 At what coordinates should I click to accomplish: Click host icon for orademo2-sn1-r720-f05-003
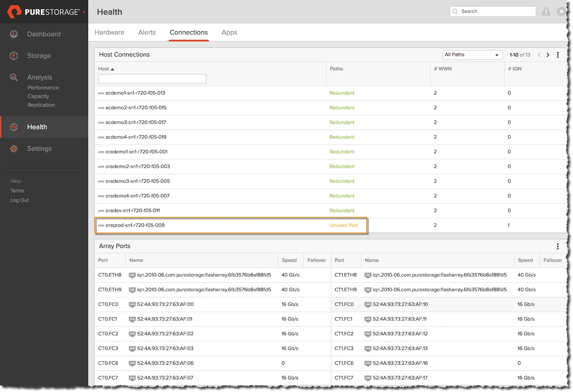tap(101, 167)
